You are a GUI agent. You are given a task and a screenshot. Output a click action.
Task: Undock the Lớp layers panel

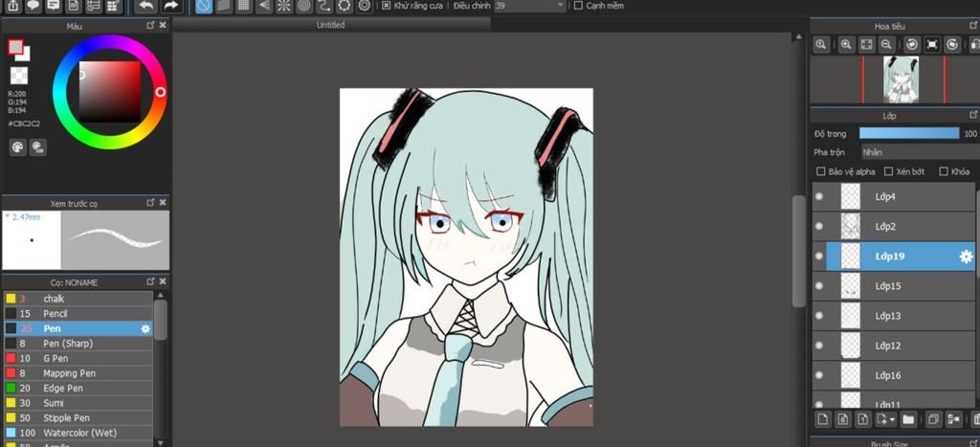[973, 115]
